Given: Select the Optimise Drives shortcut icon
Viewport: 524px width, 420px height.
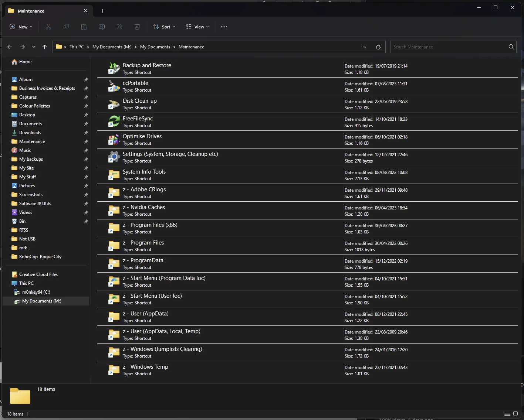Looking at the screenshot, I should point(114,139).
